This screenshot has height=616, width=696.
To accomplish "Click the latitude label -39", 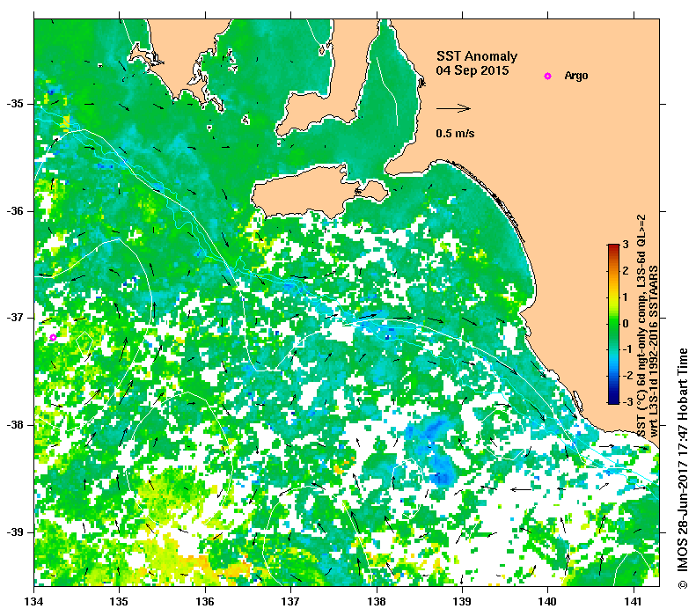I will pyautogui.click(x=15, y=532).
